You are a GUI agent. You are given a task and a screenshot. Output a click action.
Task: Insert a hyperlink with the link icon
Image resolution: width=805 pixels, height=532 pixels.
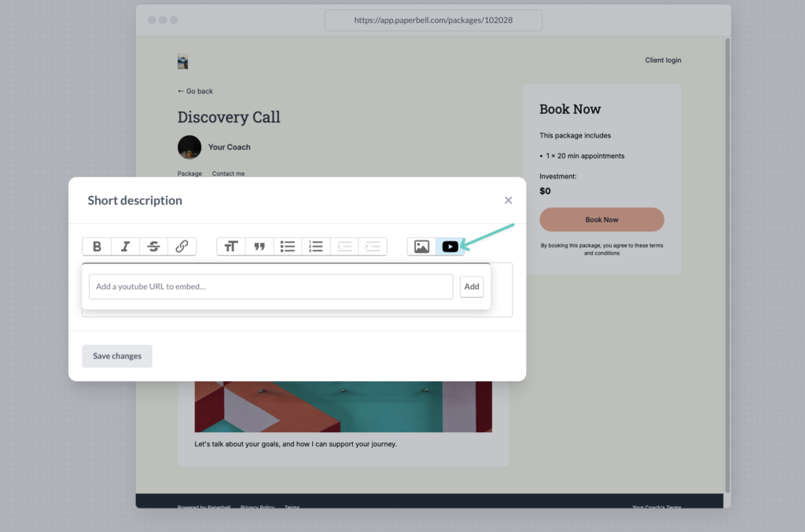[182, 247]
